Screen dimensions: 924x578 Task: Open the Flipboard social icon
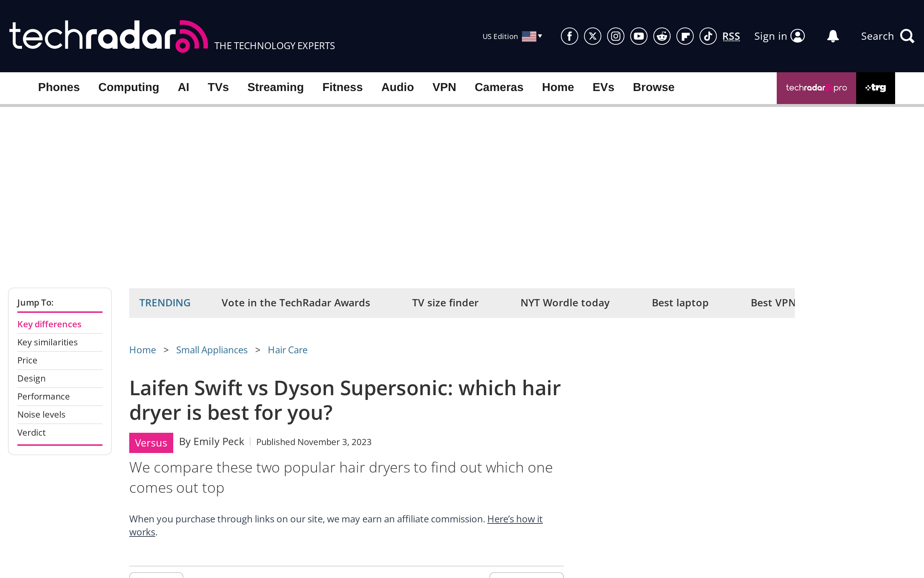click(685, 36)
